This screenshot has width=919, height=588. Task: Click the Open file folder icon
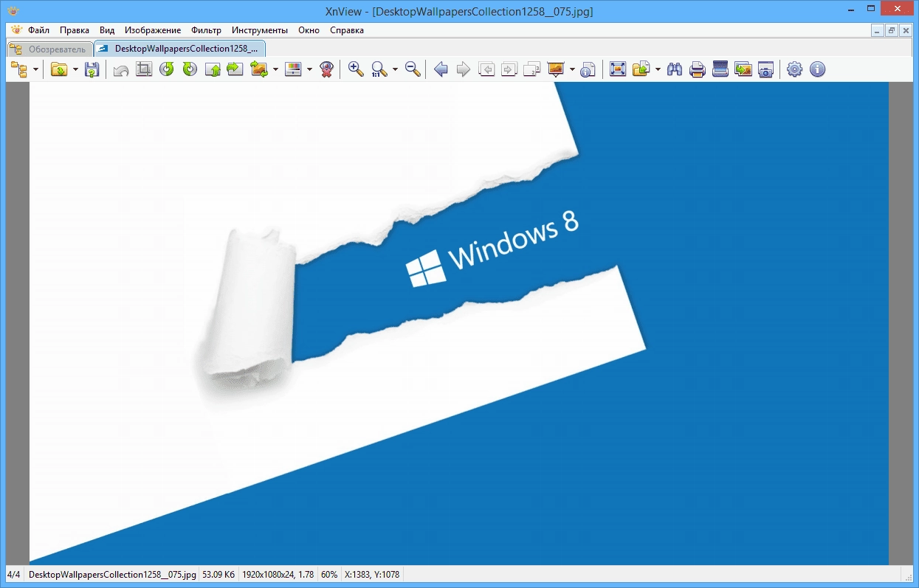(x=59, y=69)
